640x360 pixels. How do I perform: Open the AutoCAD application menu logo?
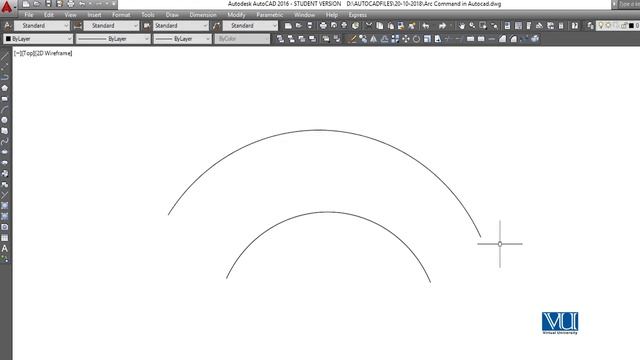coord(7,7)
